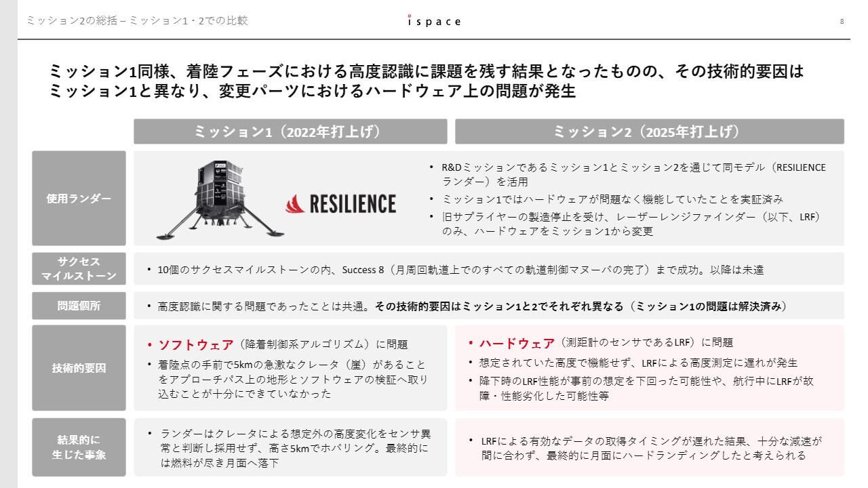Click the 技術的要因 row label
The height and width of the screenshot is (488, 868).
79,368
